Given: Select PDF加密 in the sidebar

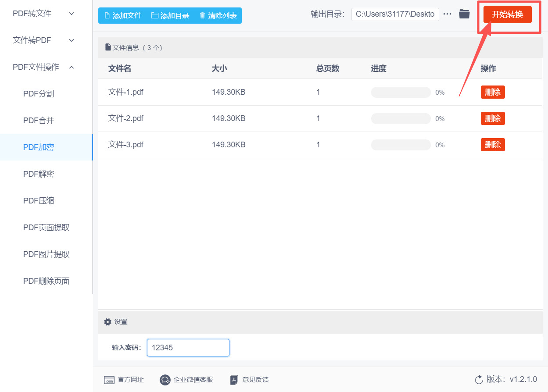Looking at the screenshot, I should tap(46, 147).
